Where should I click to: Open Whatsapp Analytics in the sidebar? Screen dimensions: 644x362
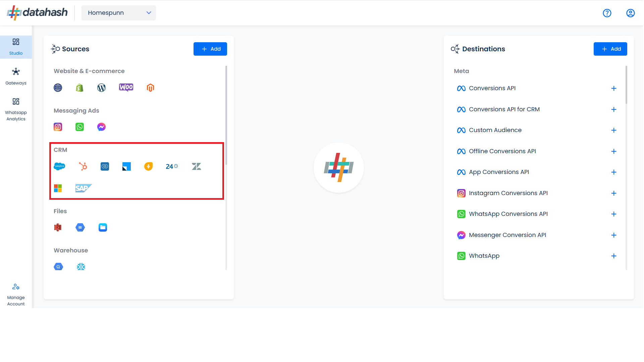coord(16,110)
